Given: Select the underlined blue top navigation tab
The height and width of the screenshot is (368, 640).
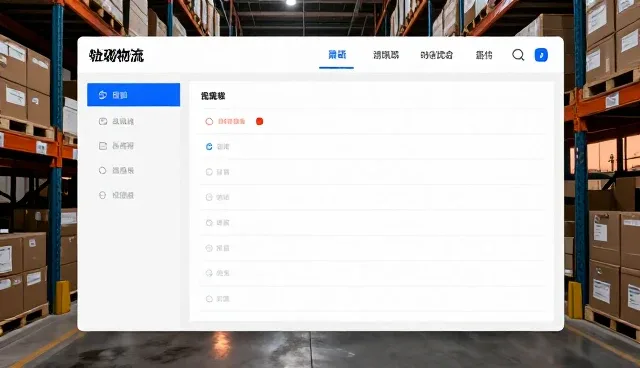Looking at the screenshot, I should 337,55.
